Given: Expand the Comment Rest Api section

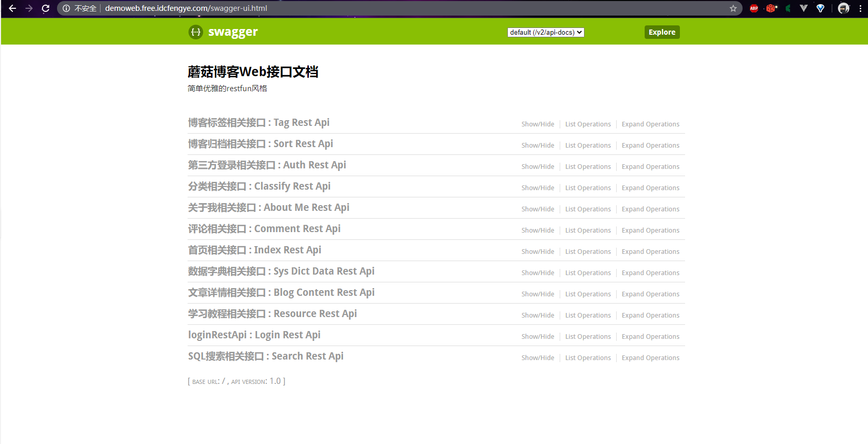Looking at the screenshot, I should 264,229.
